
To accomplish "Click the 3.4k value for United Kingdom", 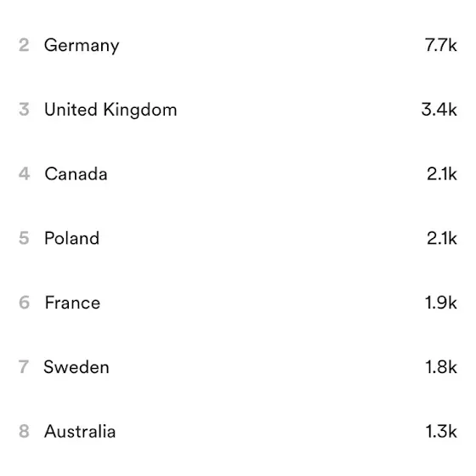I will 439,110.
